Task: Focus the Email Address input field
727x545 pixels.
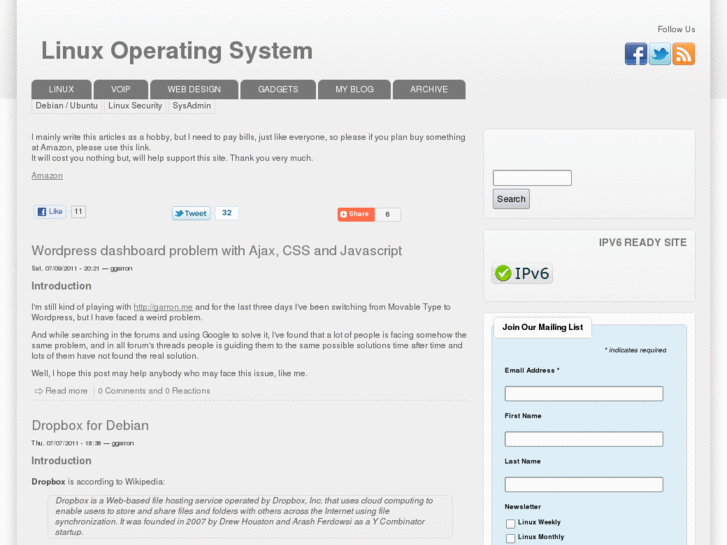Action: point(584,394)
